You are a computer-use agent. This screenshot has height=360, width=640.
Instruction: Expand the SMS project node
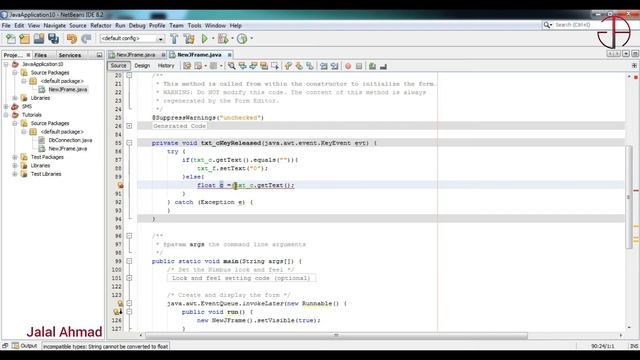pos(6,107)
